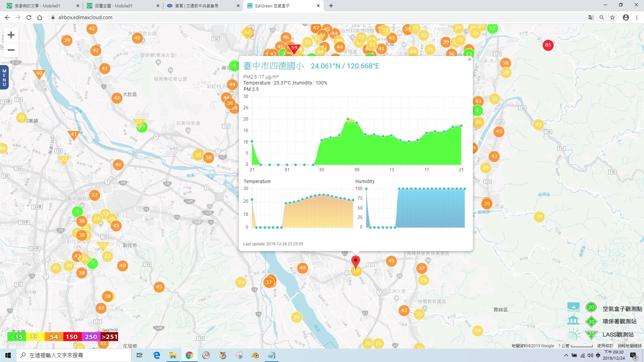
Task: Select the orange triangle 40 LASS marker
Action: tap(39, 74)
